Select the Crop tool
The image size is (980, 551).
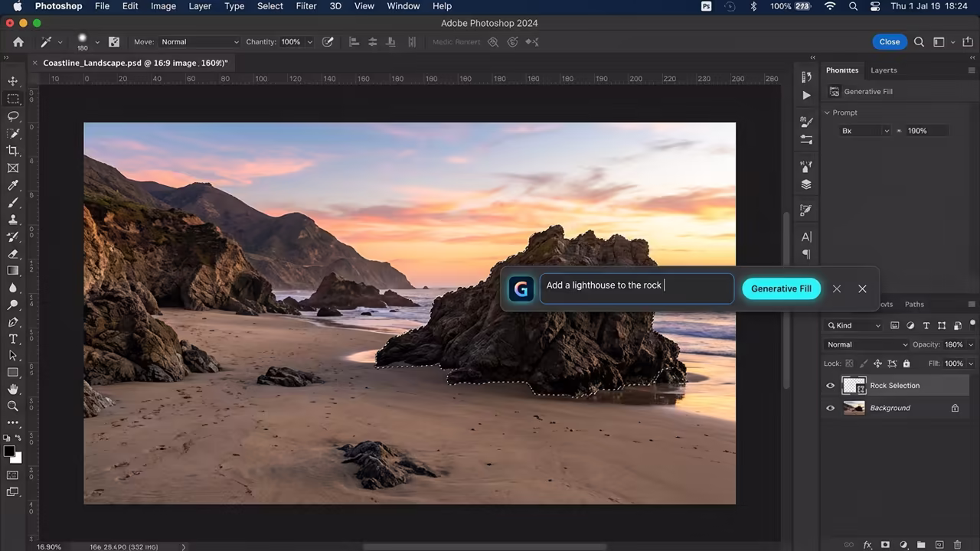click(13, 151)
